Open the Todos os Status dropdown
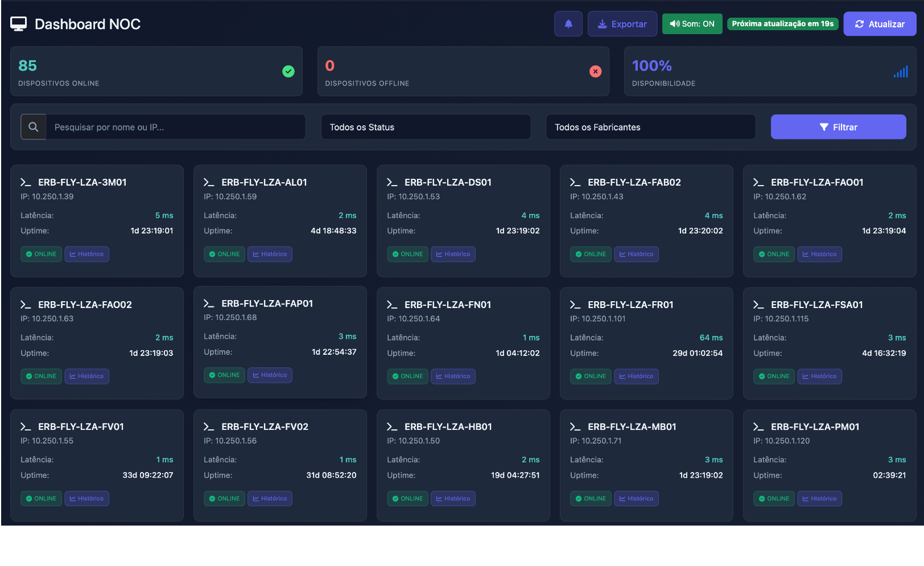The height and width of the screenshot is (566, 924). [426, 127]
